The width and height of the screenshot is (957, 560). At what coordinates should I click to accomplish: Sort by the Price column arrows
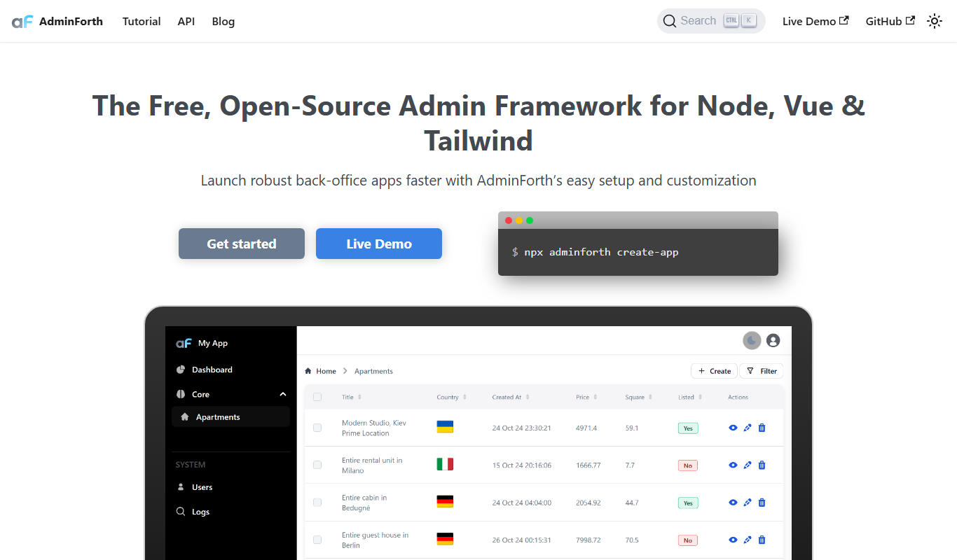point(595,397)
